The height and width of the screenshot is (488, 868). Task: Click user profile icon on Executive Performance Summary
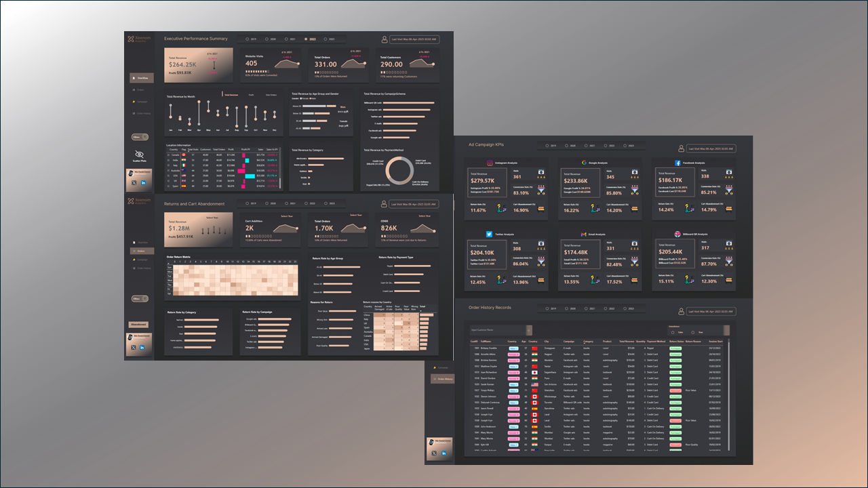click(x=385, y=40)
